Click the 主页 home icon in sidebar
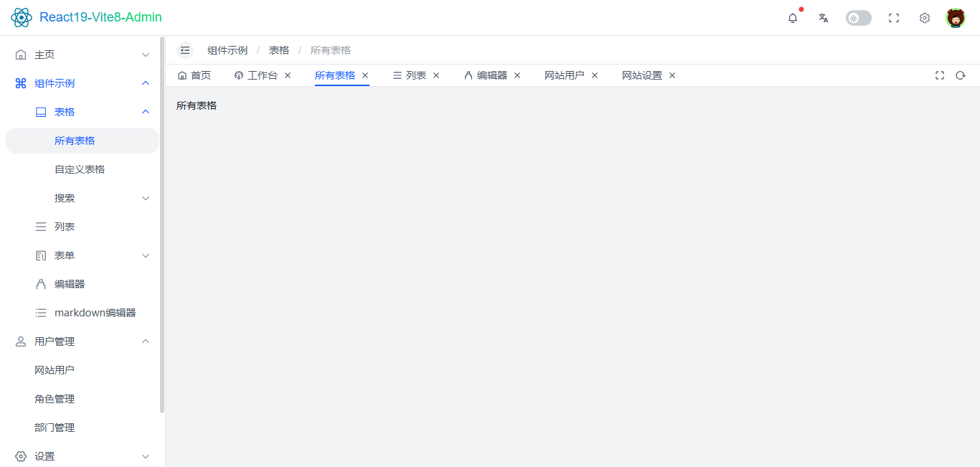 pyautogui.click(x=21, y=55)
